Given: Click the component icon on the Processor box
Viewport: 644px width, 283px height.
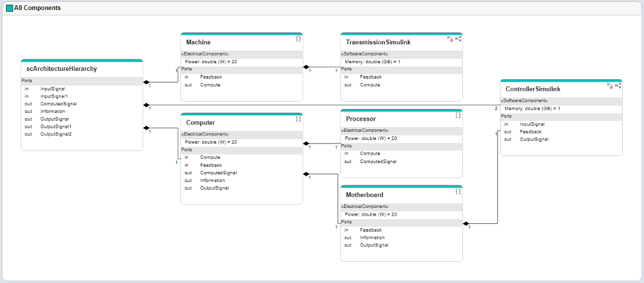Looking at the screenshot, I should point(459,115).
